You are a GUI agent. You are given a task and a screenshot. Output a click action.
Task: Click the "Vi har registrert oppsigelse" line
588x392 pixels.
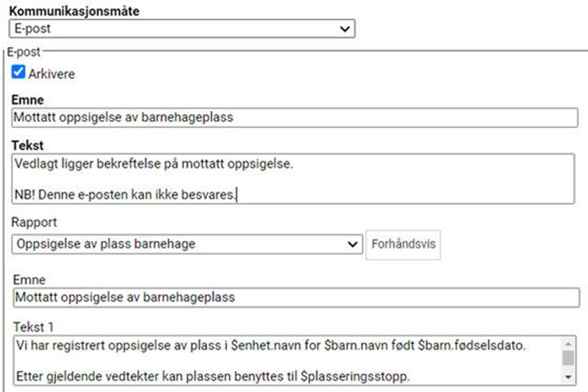click(269, 346)
